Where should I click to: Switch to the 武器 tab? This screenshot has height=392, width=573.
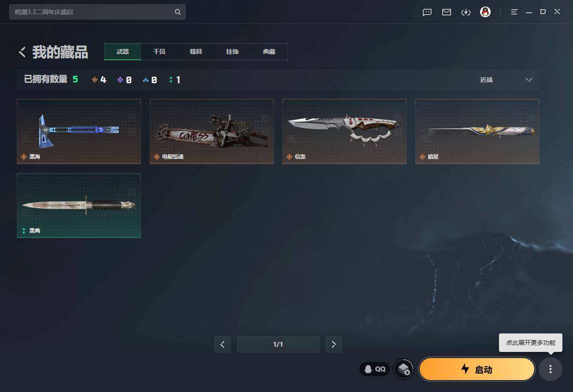(122, 52)
